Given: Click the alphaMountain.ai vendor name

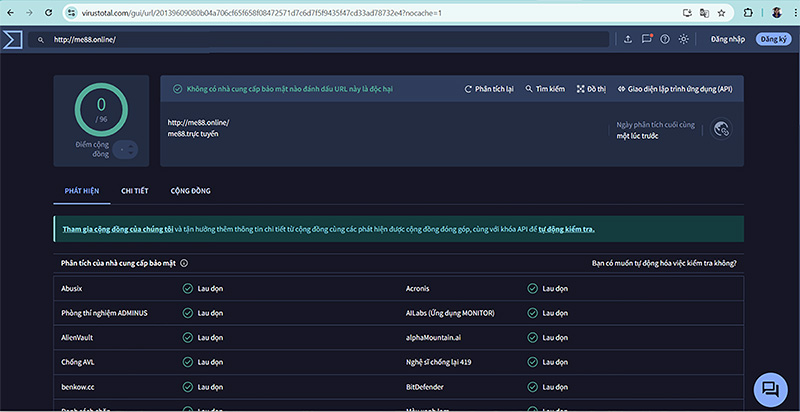Looking at the screenshot, I should [434, 338].
